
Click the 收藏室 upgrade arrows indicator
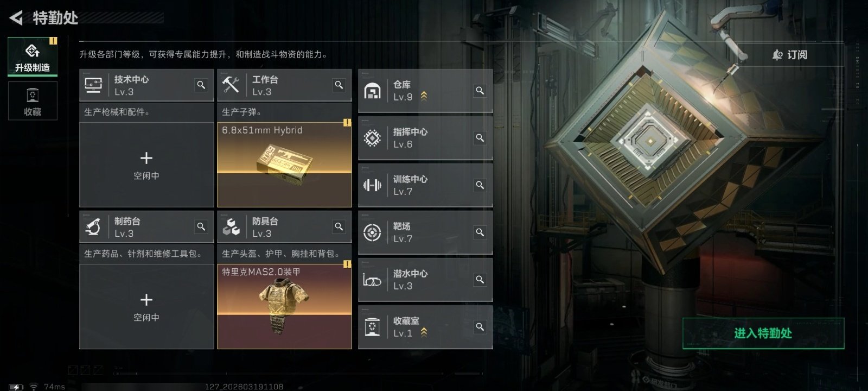(x=424, y=332)
